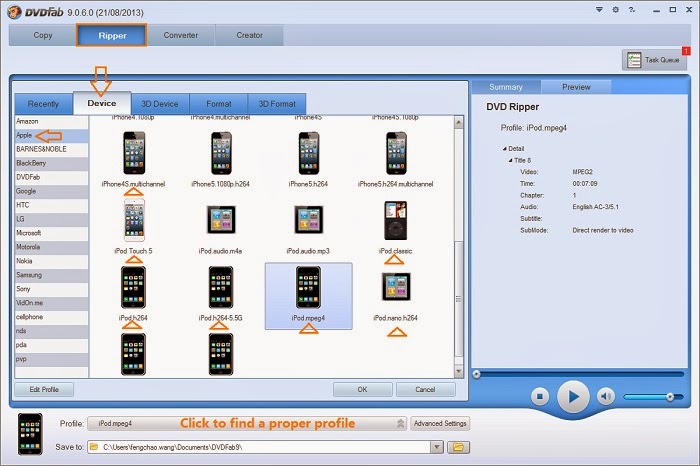Click the Edit Profile button
This screenshot has width=700, height=466.
pyautogui.click(x=44, y=389)
